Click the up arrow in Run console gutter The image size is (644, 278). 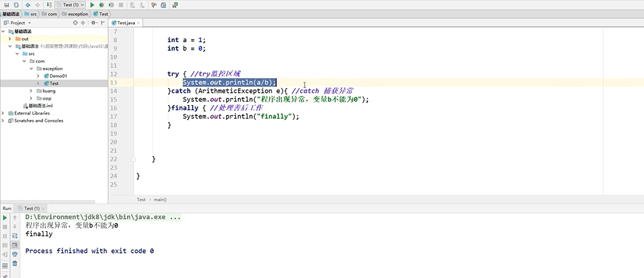(15, 218)
